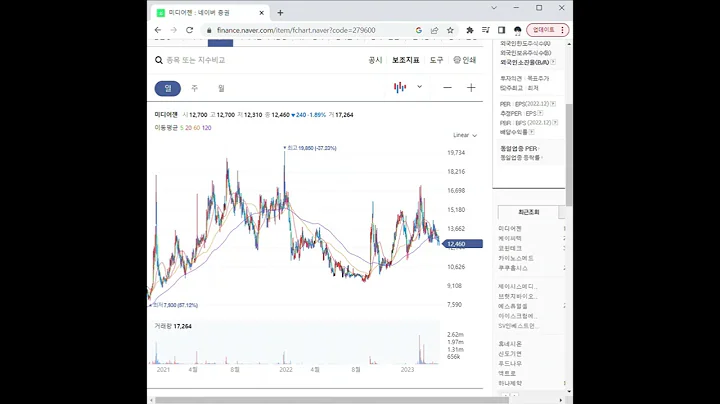Open 후네시온 in recent list
The height and width of the screenshot is (404, 720).
[510, 344]
